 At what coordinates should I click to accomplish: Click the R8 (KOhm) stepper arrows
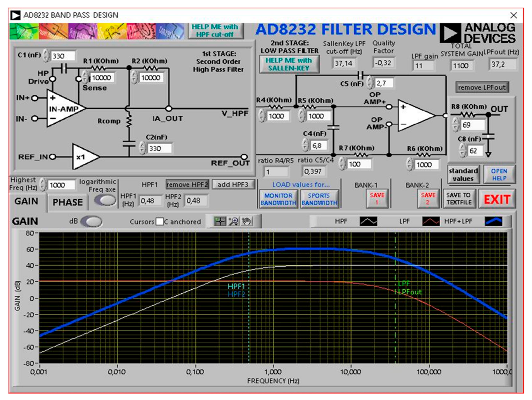(x=456, y=125)
